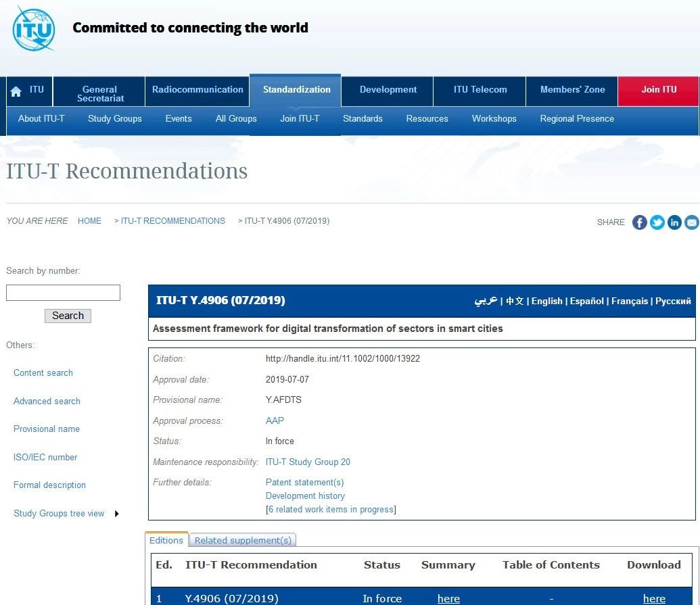
Task: Open 6 related work items in progress
Action: tap(331, 510)
